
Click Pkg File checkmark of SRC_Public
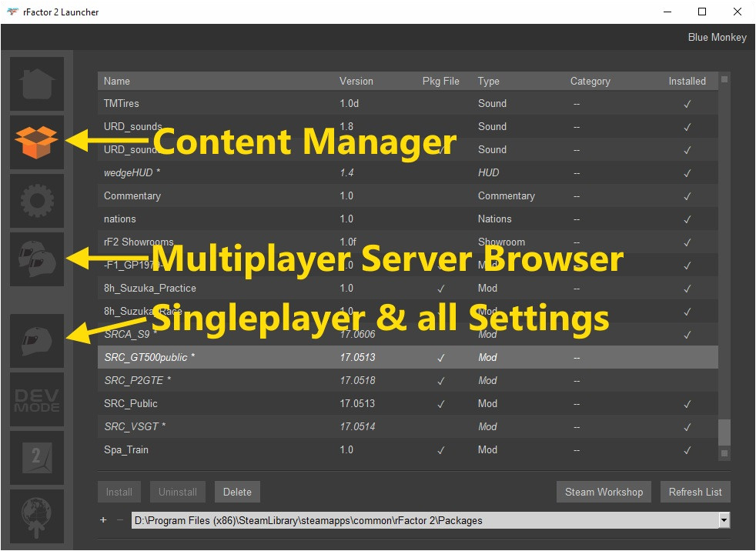[x=440, y=404]
